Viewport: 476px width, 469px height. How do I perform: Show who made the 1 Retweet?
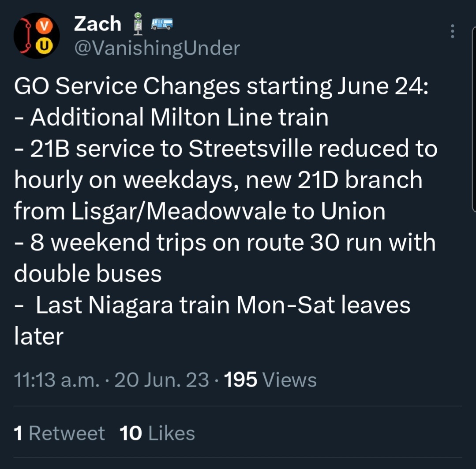tap(59, 433)
